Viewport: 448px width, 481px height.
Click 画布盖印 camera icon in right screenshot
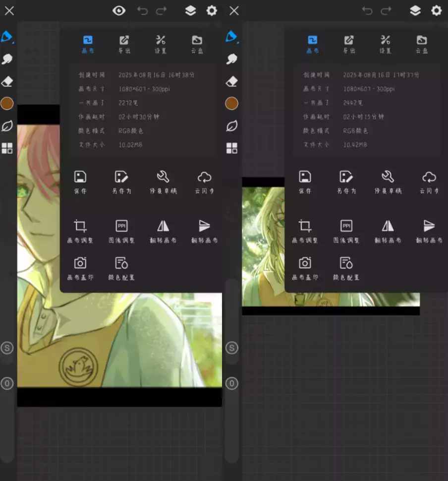tap(305, 269)
